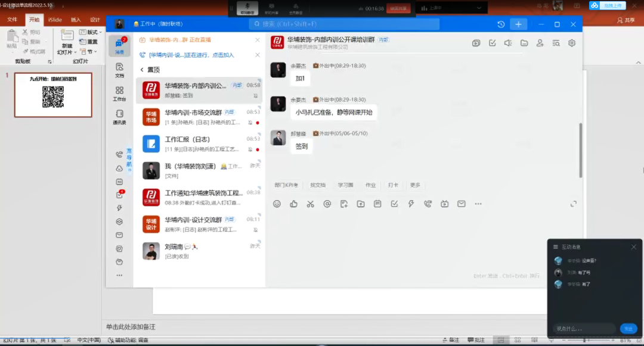This screenshot has width=644, height=346.
Task: Open the calendar icon in the message toolbar
Action: click(x=377, y=204)
